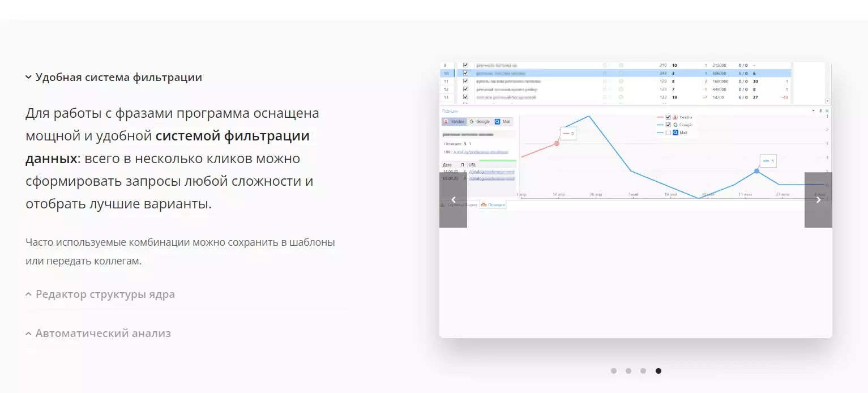The width and height of the screenshot is (868, 393).
Task: Click the red data point labeled 3
Action: (557, 143)
